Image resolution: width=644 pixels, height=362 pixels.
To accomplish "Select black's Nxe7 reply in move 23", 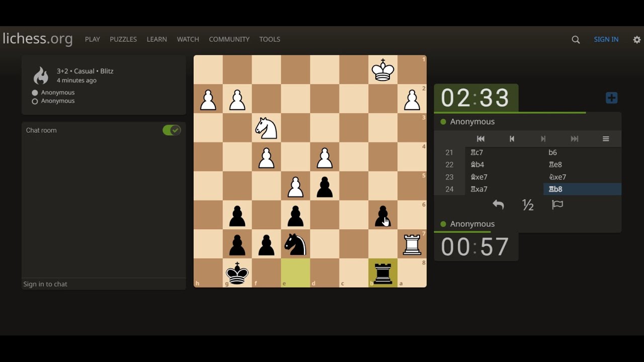I will [x=583, y=177].
